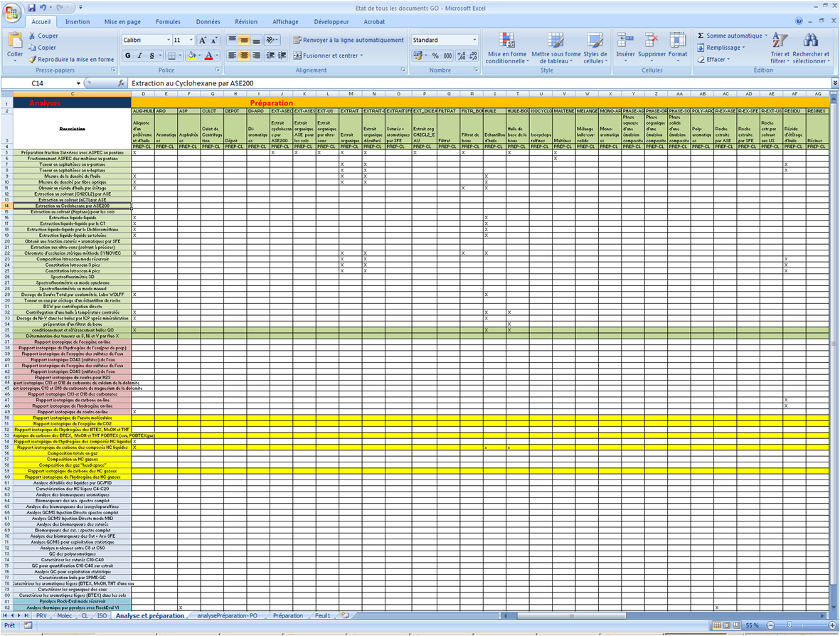
Task: Click Rechercher et sélectionner binoculars icon
Action: 810,41
